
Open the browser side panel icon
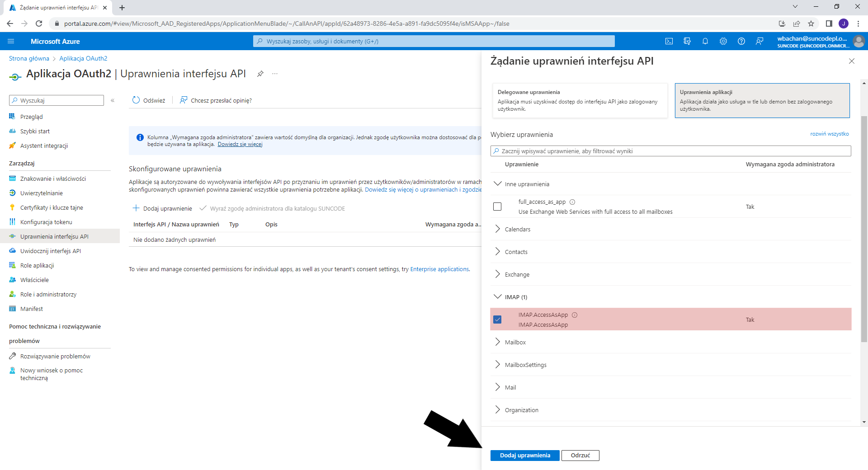[829, 23]
